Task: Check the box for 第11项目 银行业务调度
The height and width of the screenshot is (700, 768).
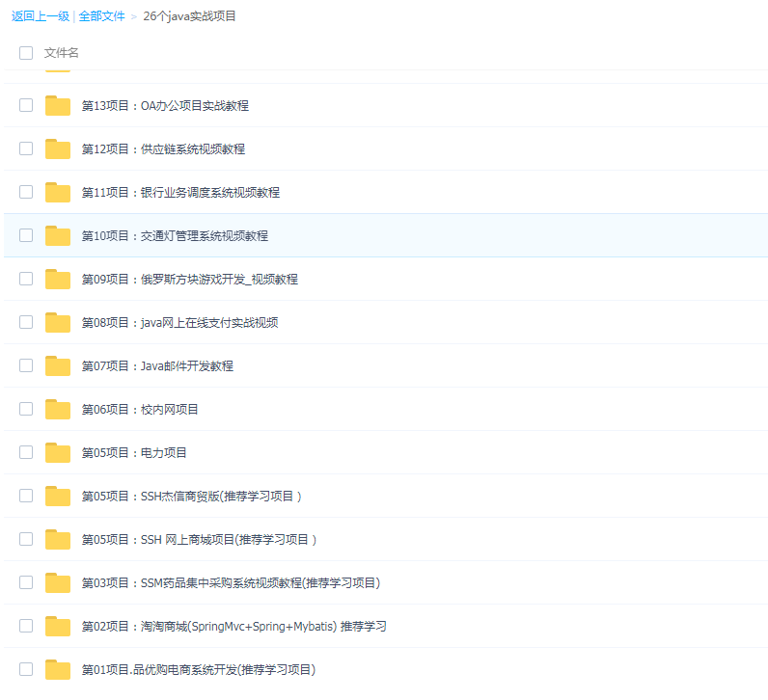Action: [26, 192]
